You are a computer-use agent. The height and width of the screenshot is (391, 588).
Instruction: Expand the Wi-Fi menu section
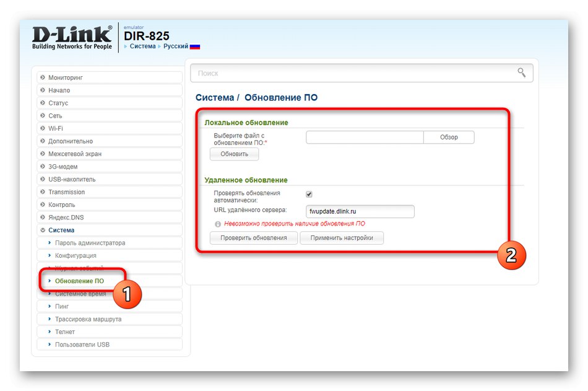click(x=110, y=128)
